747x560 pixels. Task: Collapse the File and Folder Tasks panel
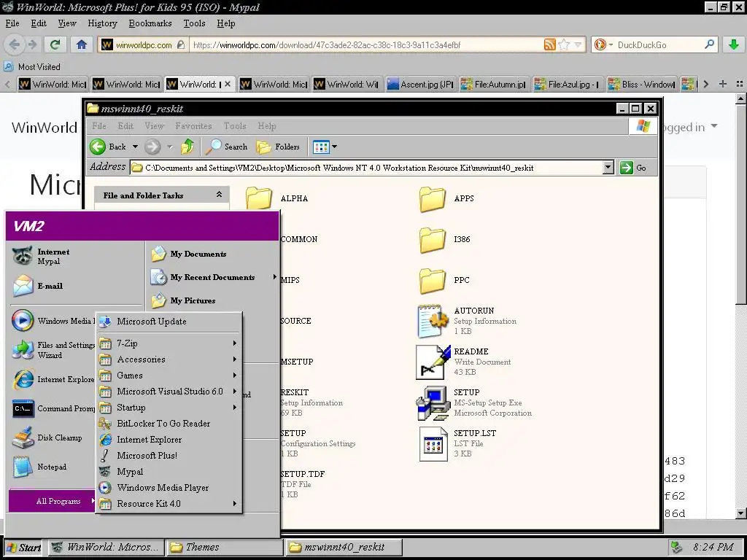(x=219, y=195)
